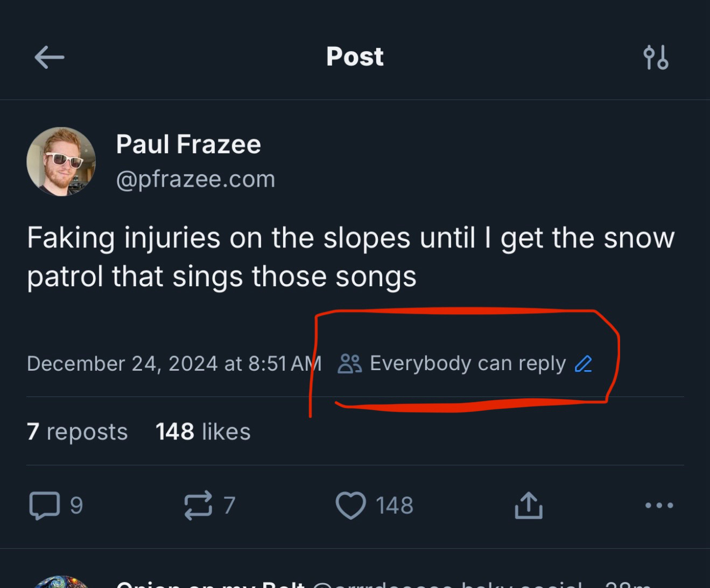The height and width of the screenshot is (588, 710).
Task: Click the blue pencil edit icon
Action: coord(584,364)
